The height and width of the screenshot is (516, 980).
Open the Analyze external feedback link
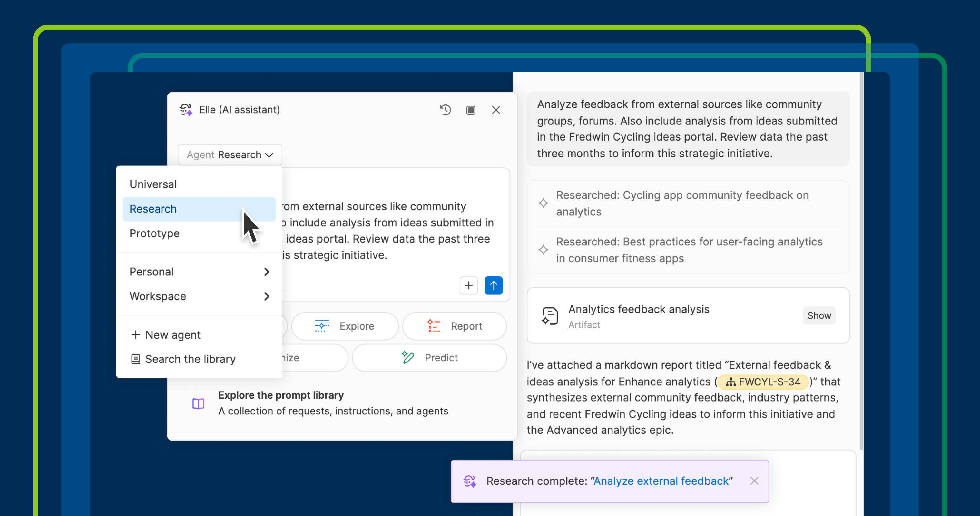point(662,481)
